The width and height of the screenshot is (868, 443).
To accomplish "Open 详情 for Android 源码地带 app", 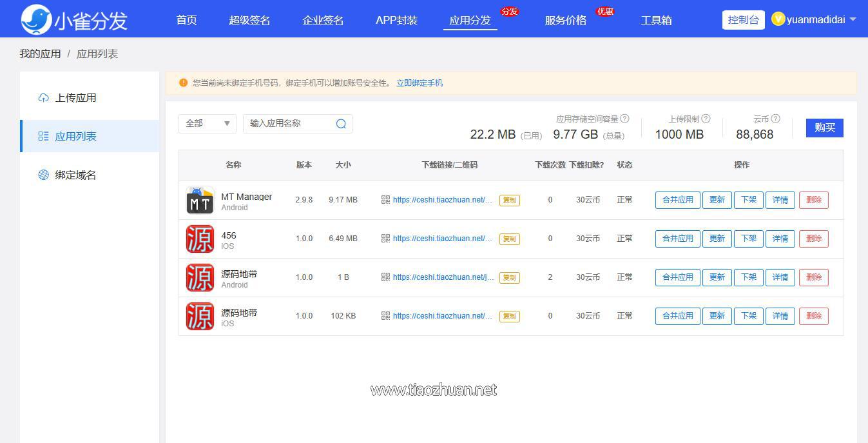I will [x=780, y=277].
